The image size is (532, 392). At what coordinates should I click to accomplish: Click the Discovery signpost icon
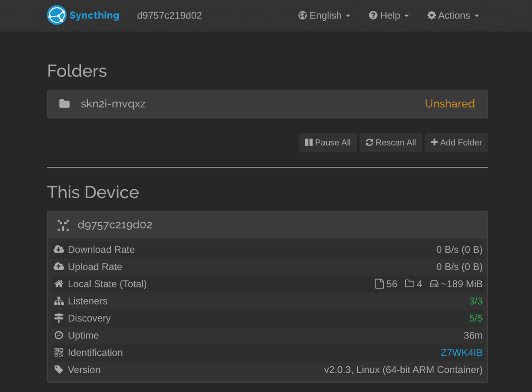point(59,318)
